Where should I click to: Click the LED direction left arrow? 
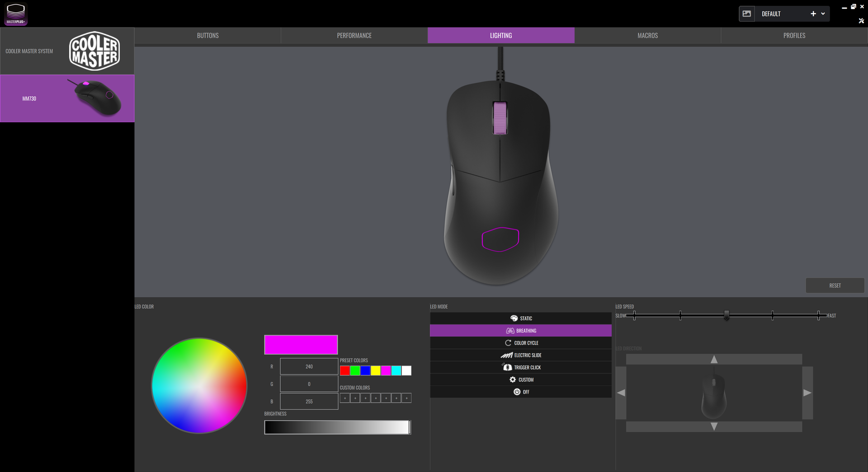621,393
